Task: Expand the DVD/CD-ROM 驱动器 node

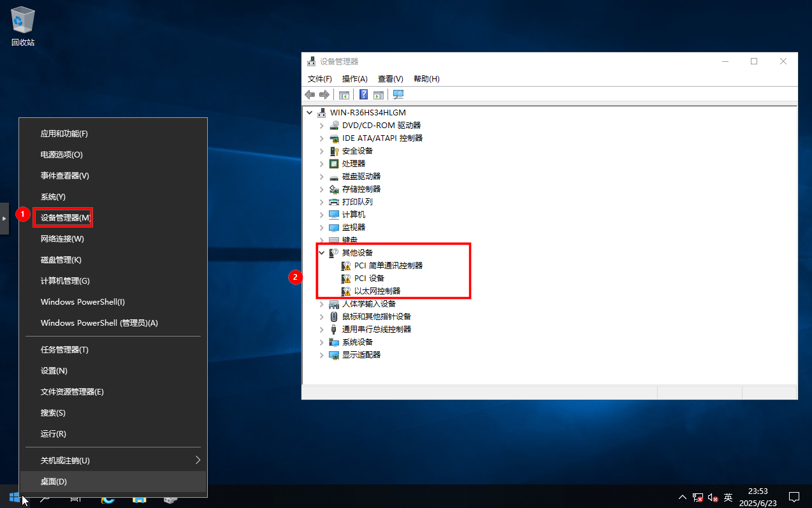Action: pos(322,126)
